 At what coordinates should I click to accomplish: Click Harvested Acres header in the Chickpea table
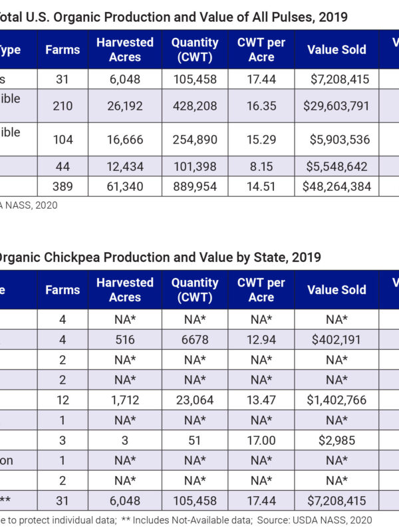(x=125, y=290)
